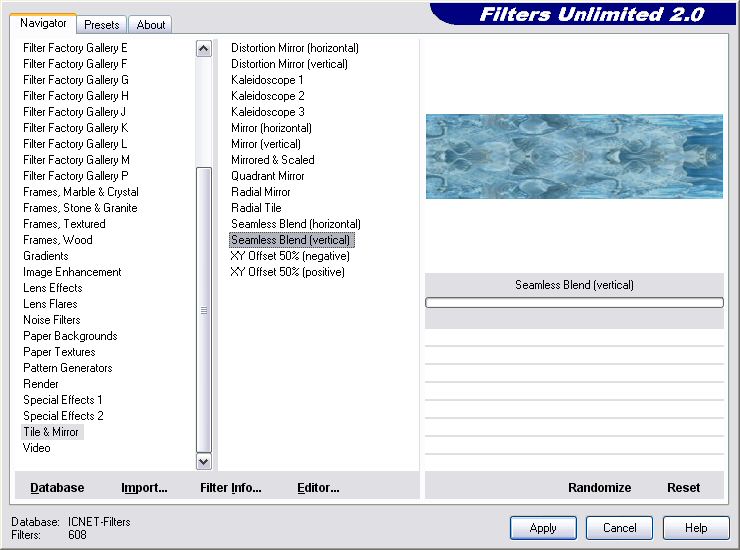
Task: Select the Radial Mirror filter
Action: 261,192
